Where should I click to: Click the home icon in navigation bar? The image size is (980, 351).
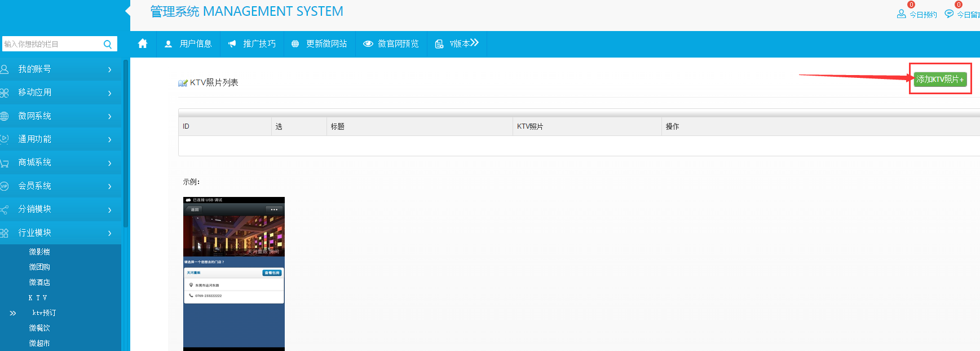coord(143,43)
